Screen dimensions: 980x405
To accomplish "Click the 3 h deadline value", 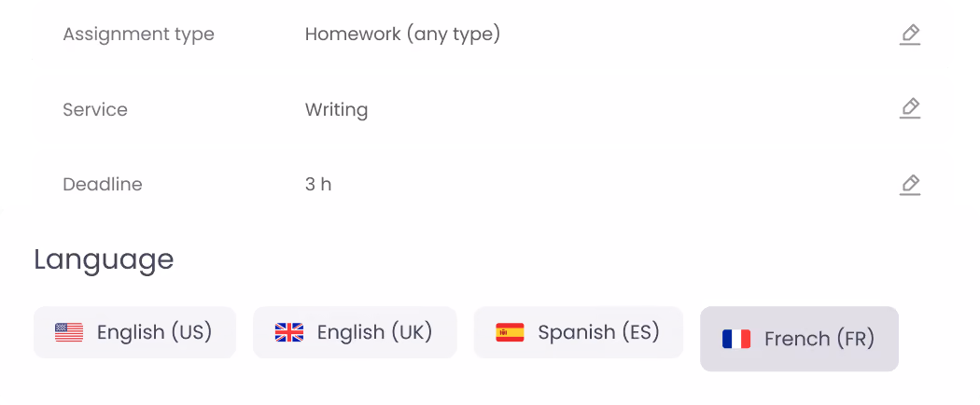I will 318,185.
